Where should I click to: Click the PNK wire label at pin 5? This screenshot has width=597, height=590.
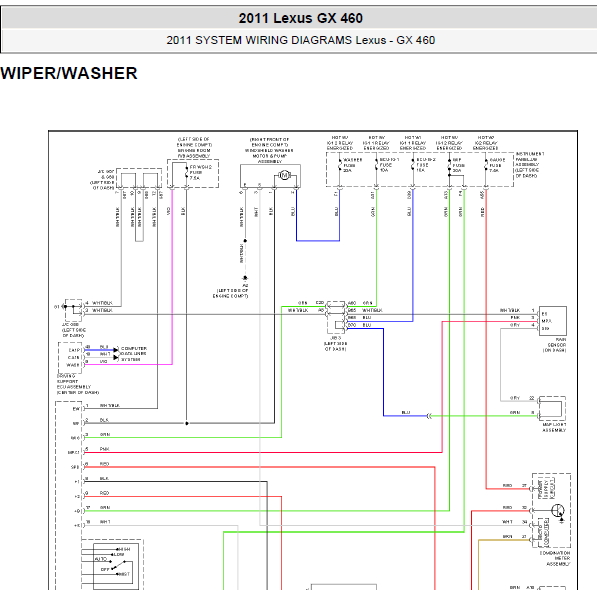click(104, 449)
